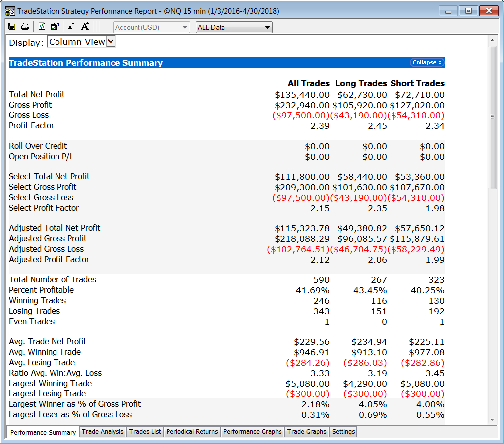
Task: Select the Winning Trades count 246
Action: coord(322,301)
